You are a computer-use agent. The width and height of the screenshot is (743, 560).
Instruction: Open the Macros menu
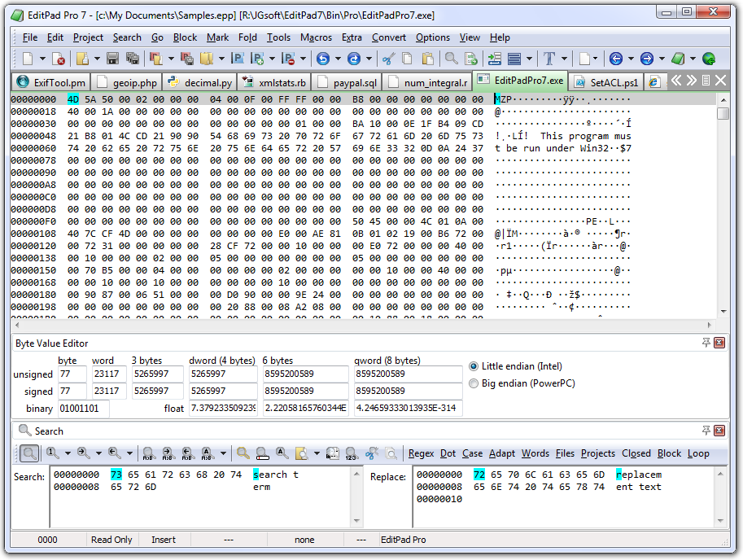[x=316, y=37]
